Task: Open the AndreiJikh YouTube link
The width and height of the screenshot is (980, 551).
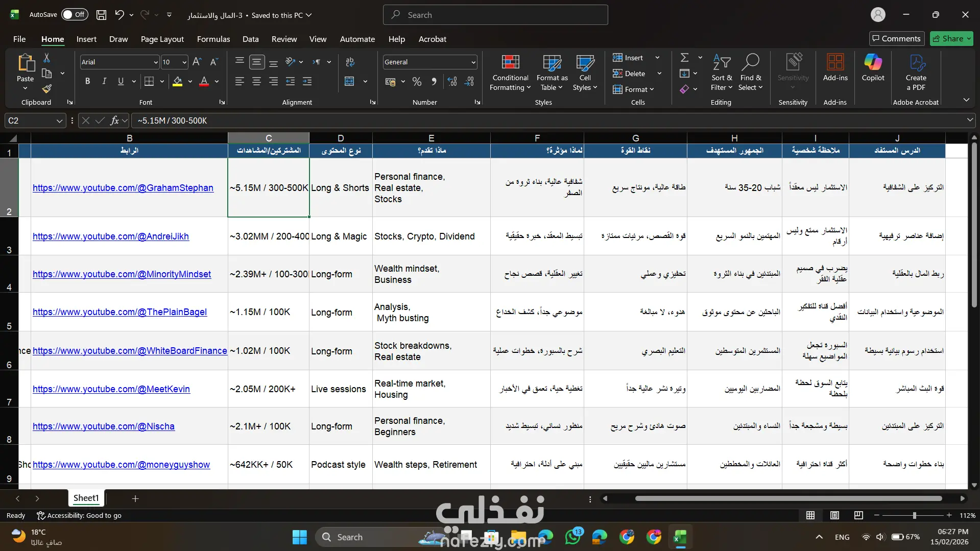Action: (x=111, y=236)
